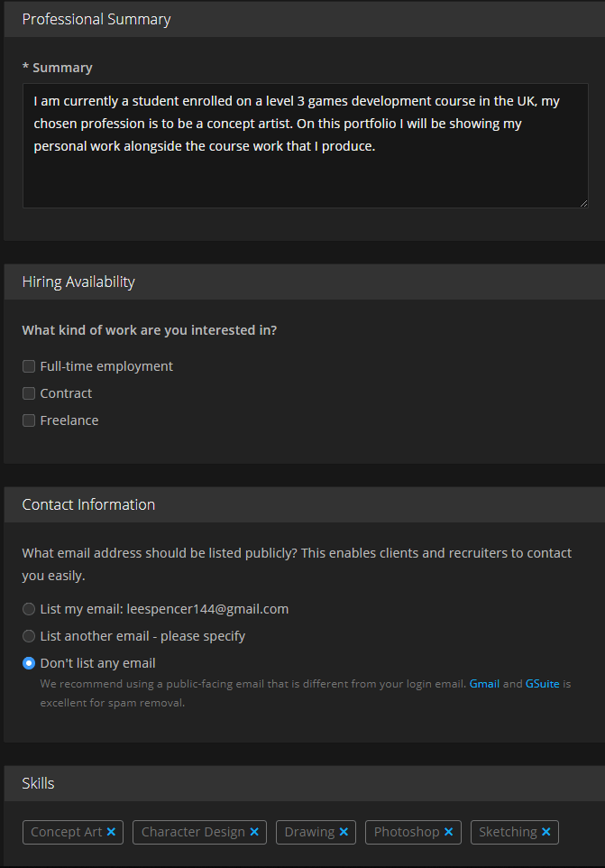Grab the Summary textarea resize handle
The height and width of the screenshot is (868, 605).
(x=583, y=204)
